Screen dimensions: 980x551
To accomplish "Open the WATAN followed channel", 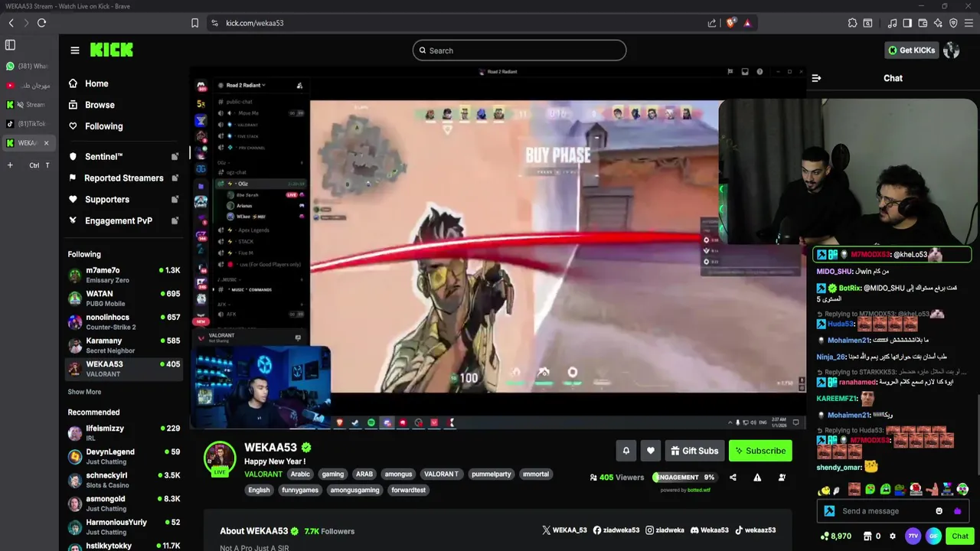I will click(x=123, y=298).
